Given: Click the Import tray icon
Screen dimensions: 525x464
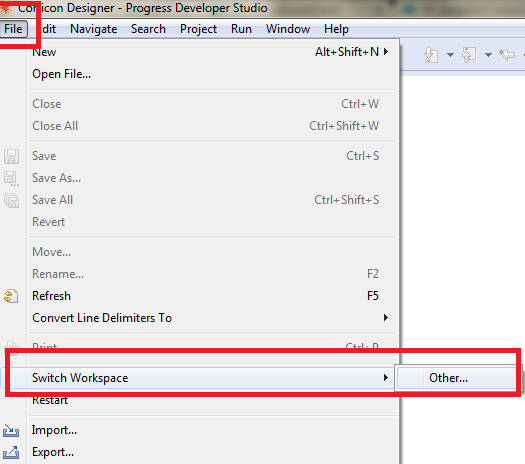Looking at the screenshot, I should point(11,431).
